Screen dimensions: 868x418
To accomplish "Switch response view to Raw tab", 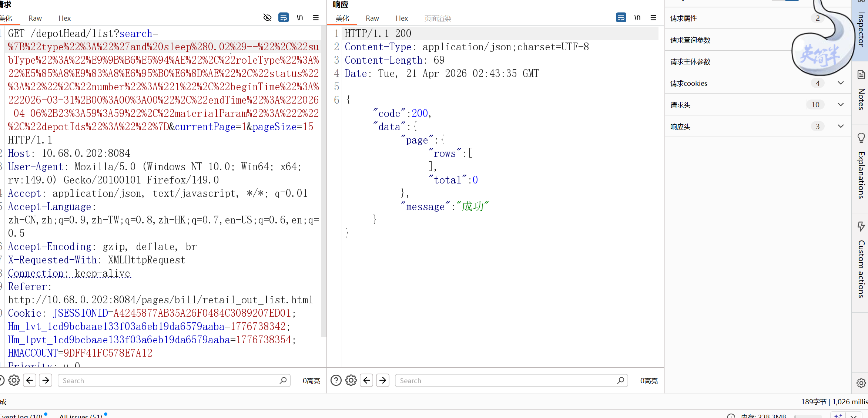I will (372, 18).
